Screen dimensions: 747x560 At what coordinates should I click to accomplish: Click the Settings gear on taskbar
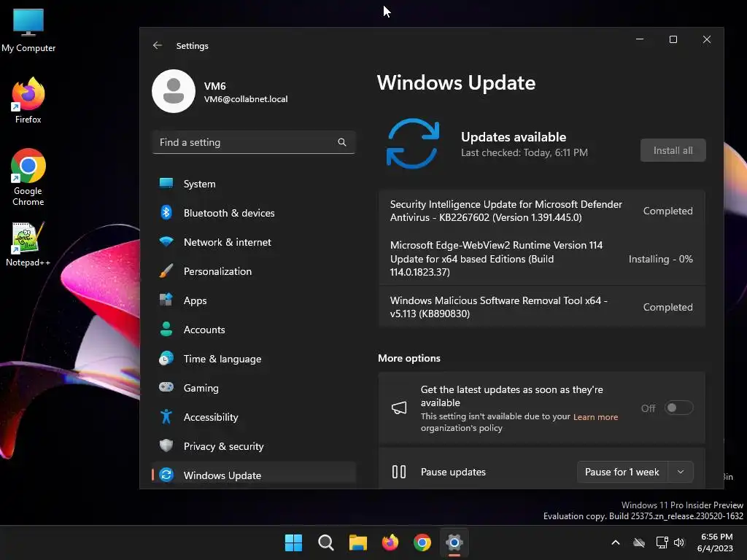[x=454, y=542]
